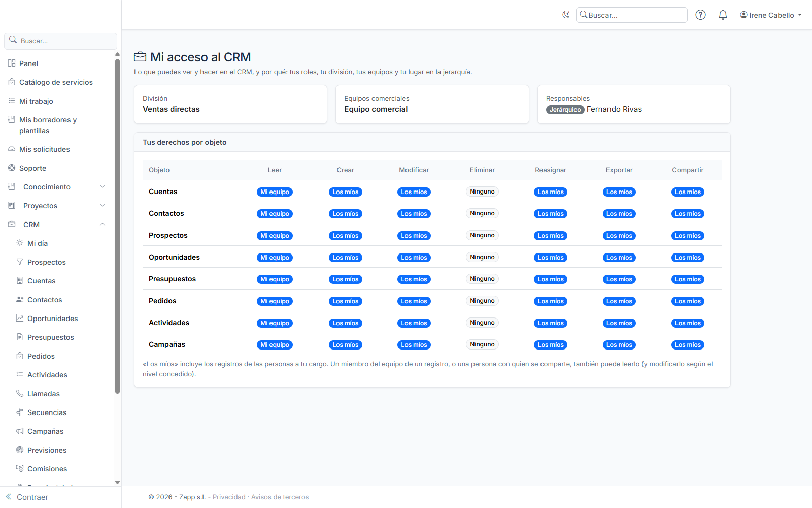
Task: Open Privacidad footer link
Action: click(229, 497)
